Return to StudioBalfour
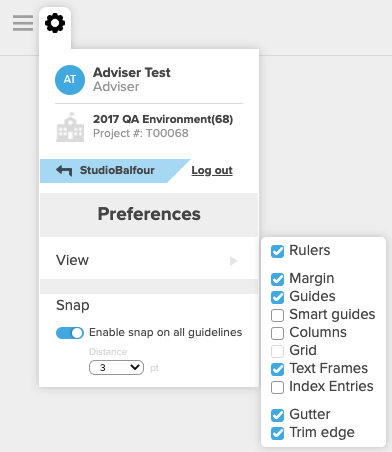The height and width of the screenshot is (452, 392). (115, 171)
